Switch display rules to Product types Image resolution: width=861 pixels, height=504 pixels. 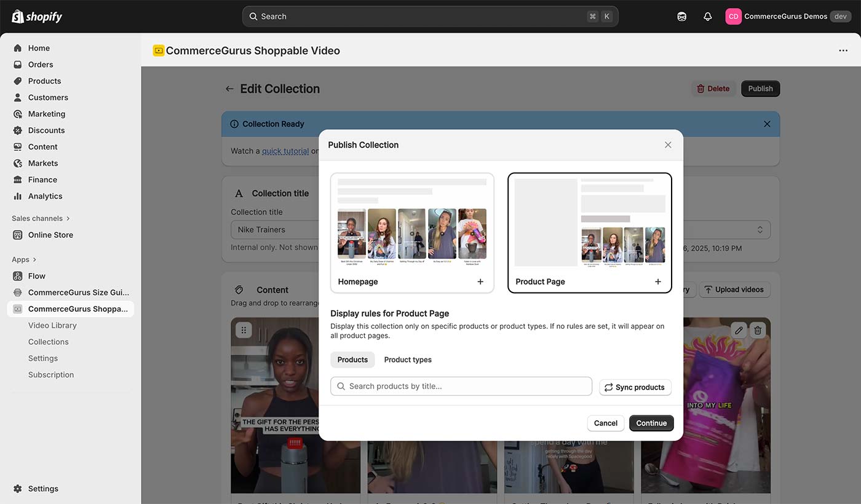[x=407, y=360]
